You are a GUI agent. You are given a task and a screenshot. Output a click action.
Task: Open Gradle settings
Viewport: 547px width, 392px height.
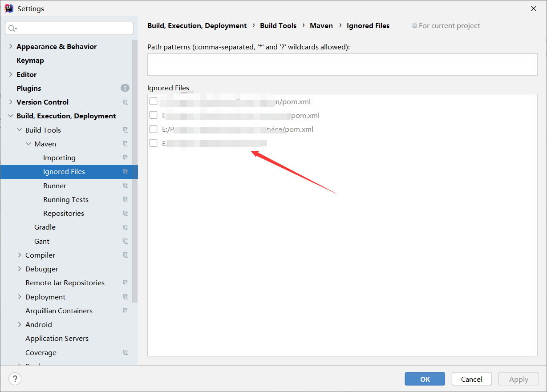coord(45,227)
